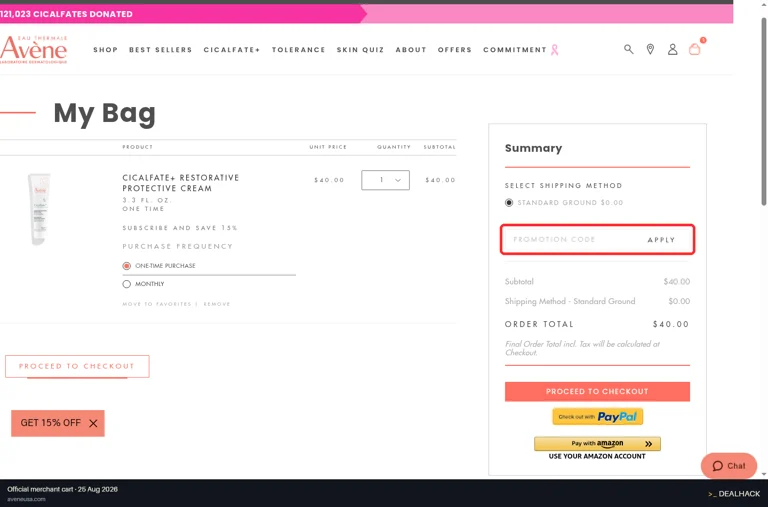The image size is (768, 507).
Task: Click the coral Proceed to Checkout button in Summary
Action: click(597, 391)
